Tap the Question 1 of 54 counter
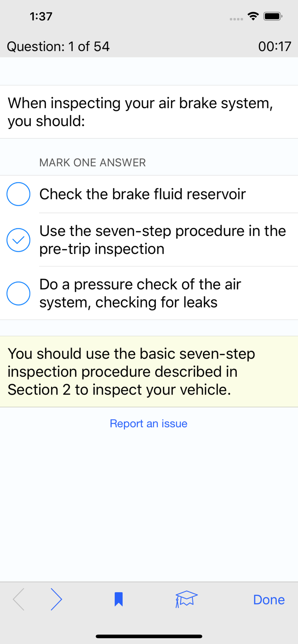Screen dimensions: 298x644 [58, 46]
